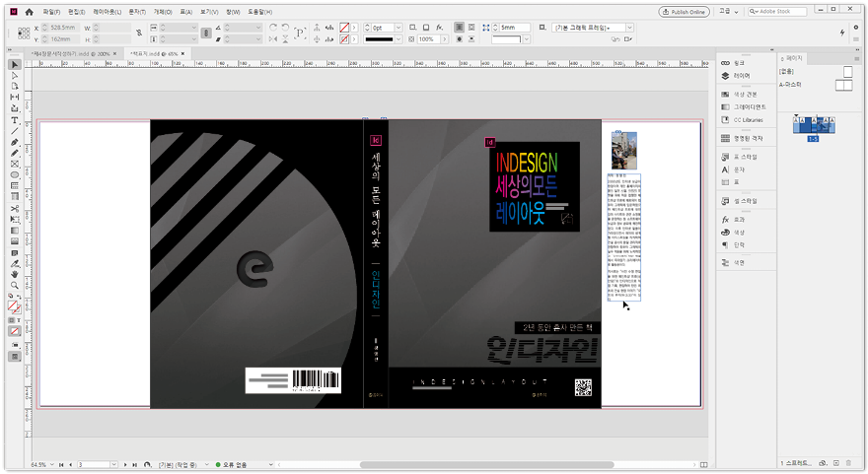Toggle constrain width and height proportions
868x474 pixels.
139,34
